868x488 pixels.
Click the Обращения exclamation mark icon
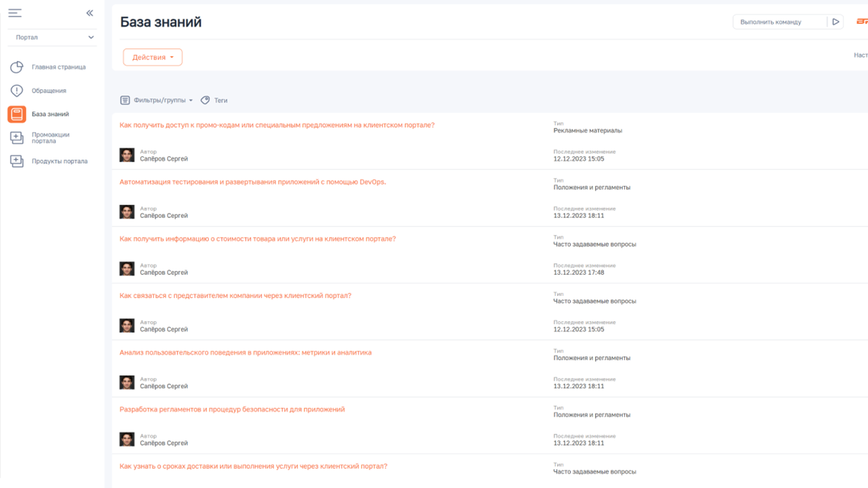click(x=15, y=90)
